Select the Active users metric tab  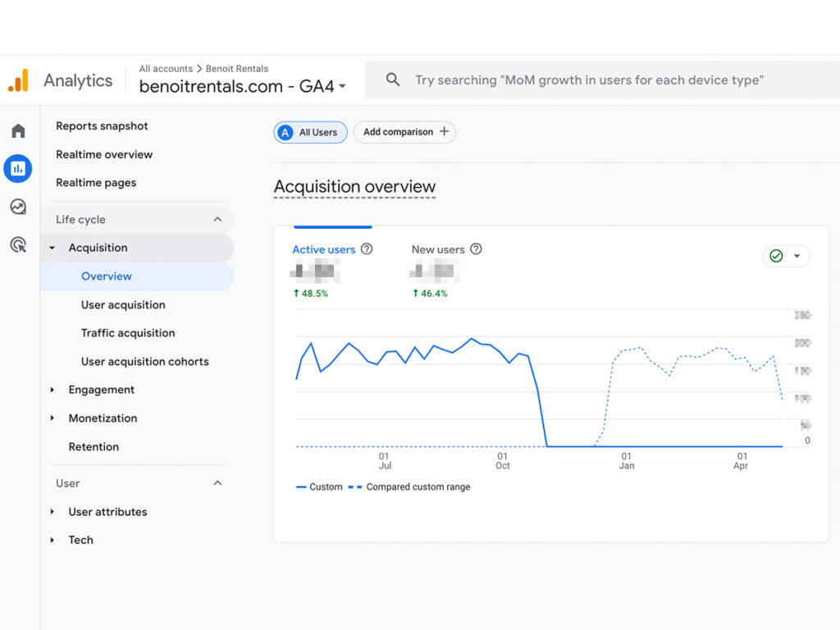(x=324, y=249)
